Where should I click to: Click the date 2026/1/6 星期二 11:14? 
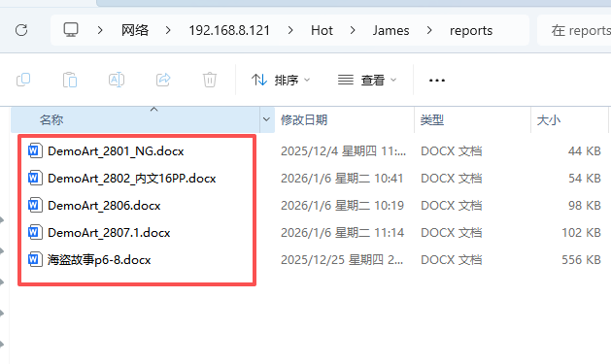coord(342,232)
